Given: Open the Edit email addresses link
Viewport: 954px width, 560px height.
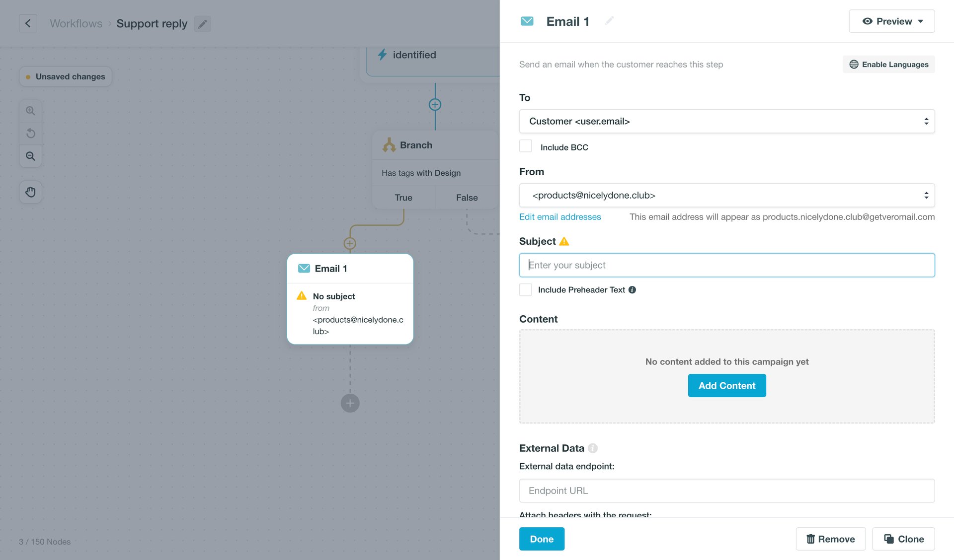Looking at the screenshot, I should pos(559,216).
